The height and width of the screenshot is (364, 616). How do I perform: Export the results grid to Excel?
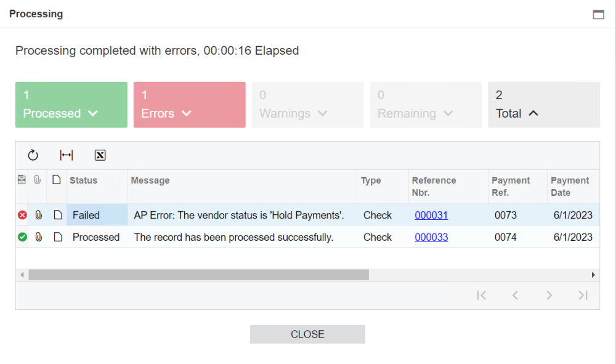(100, 155)
